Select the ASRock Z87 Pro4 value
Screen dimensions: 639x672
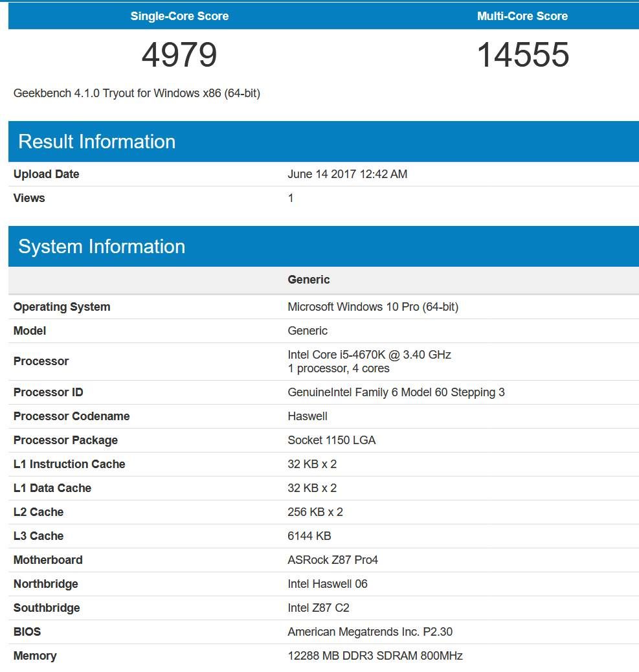(333, 560)
